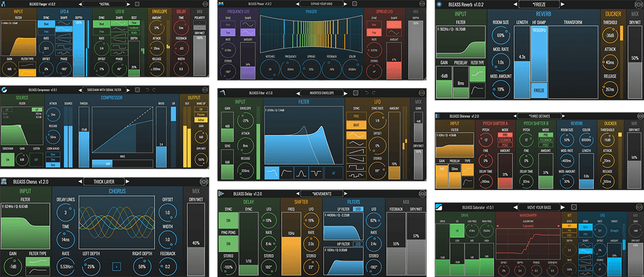Select the band-pass filter shape in BLEASS Filter

301,172
